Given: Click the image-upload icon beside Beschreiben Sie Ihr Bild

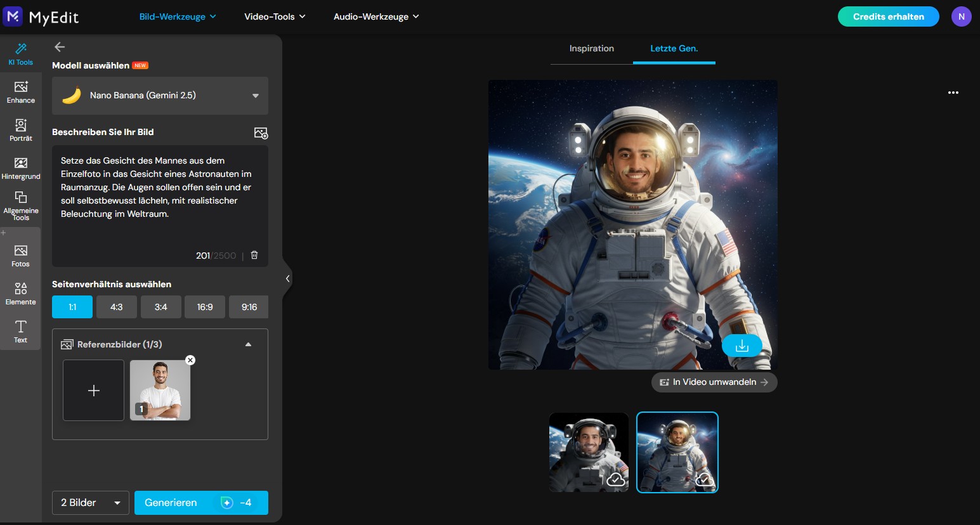Looking at the screenshot, I should 261,133.
